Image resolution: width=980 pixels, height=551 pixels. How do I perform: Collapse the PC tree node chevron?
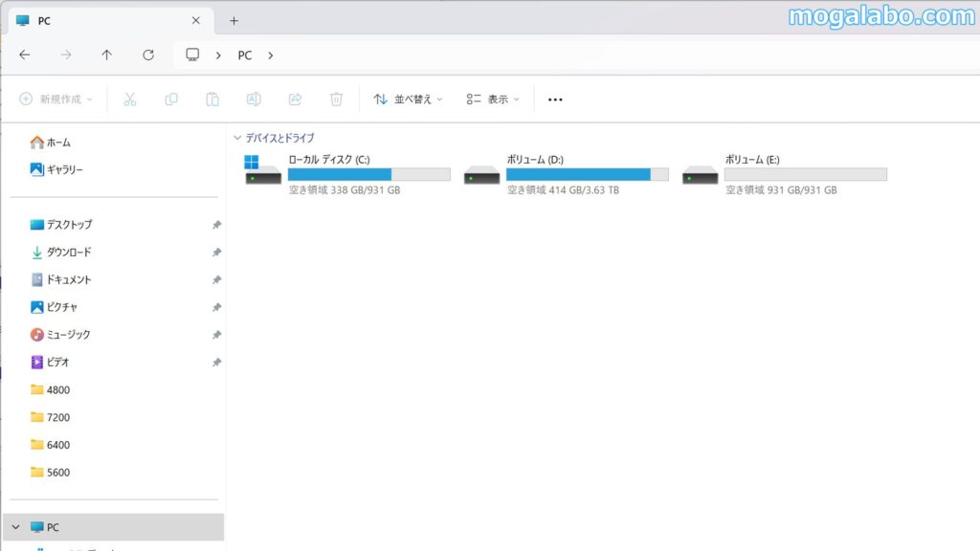tap(15, 527)
